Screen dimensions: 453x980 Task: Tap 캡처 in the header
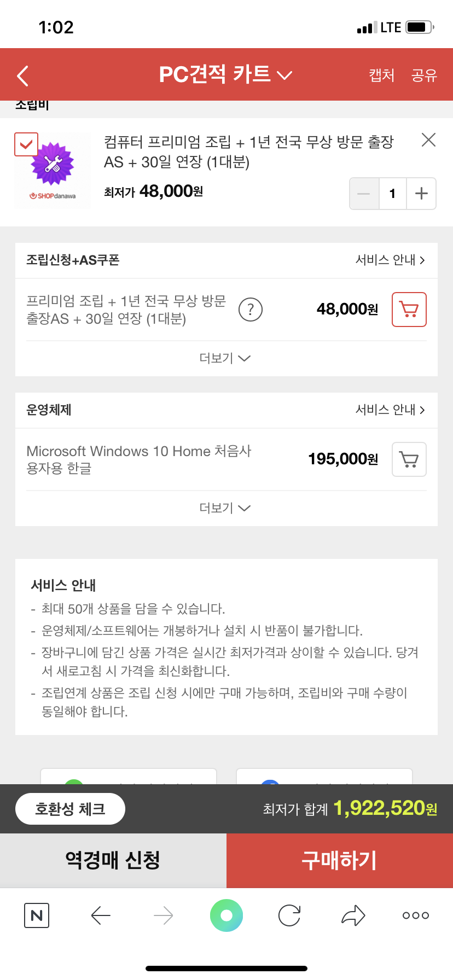point(381,75)
